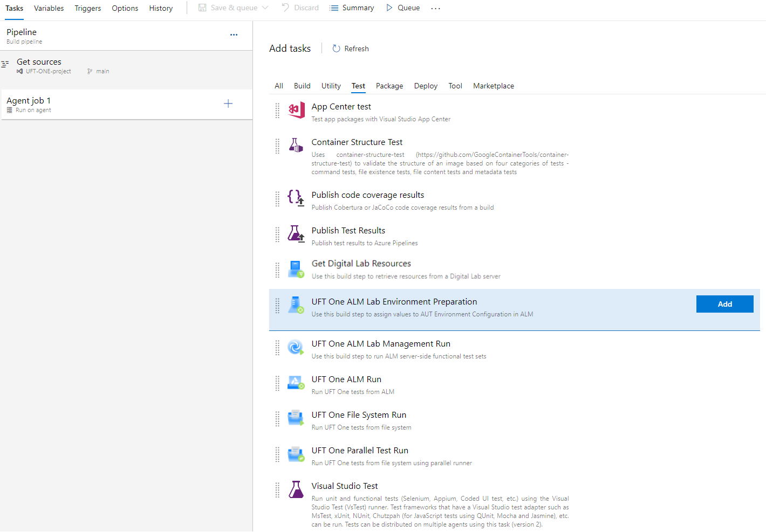Screen dimensions: 766x532
Task: Switch to the Triggers tab
Action: (87, 8)
